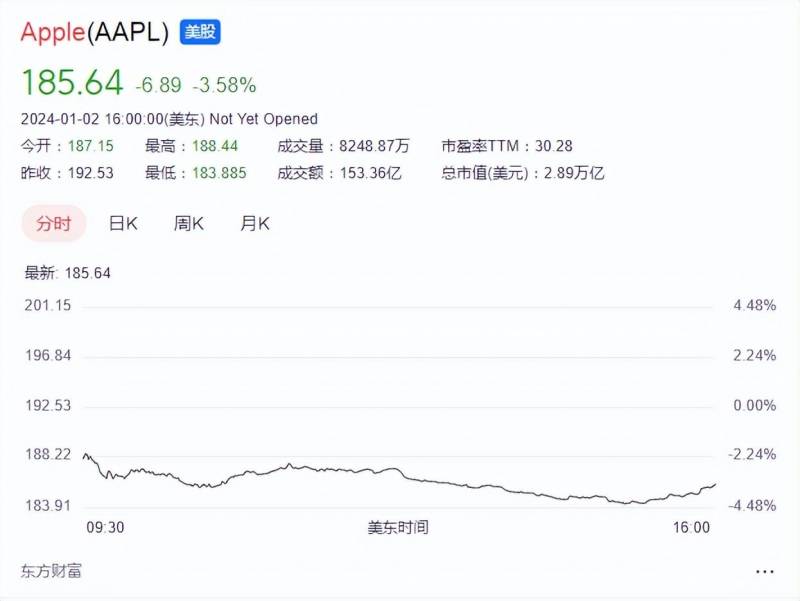Open the 东方财富 source link
Viewport: 800px width, 601px height.
[51, 571]
